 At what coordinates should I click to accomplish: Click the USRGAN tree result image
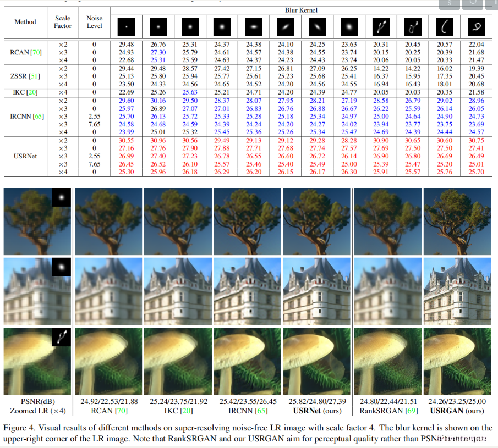click(x=457, y=222)
